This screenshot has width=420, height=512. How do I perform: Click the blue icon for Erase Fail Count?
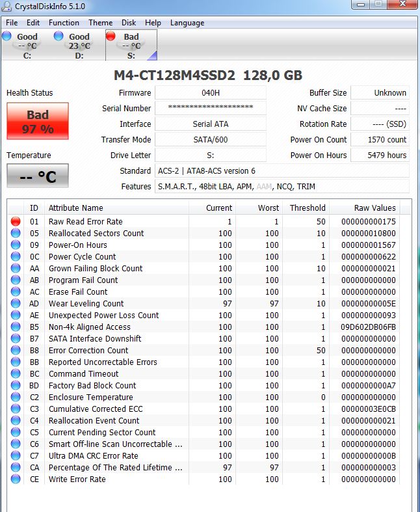pos(16,291)
